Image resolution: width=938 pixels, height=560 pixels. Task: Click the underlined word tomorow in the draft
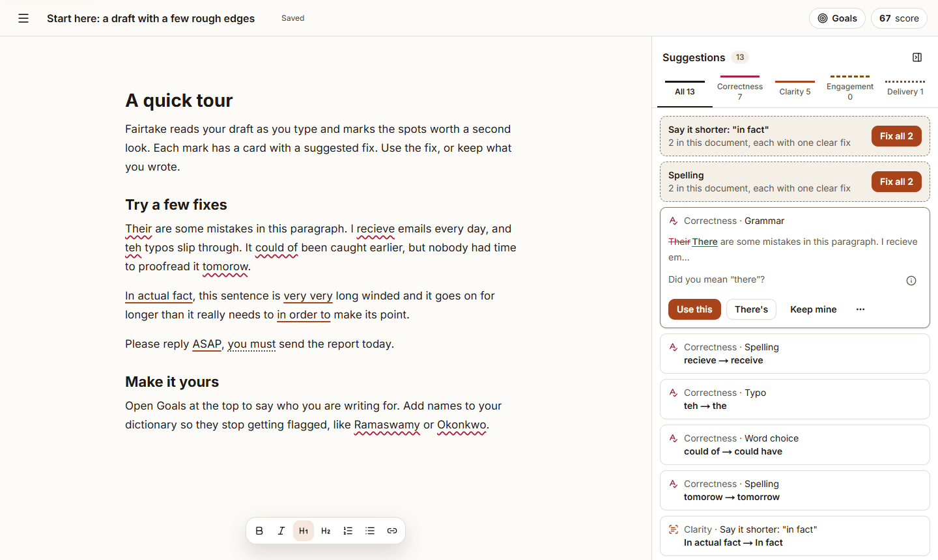[x=225, y=266]
